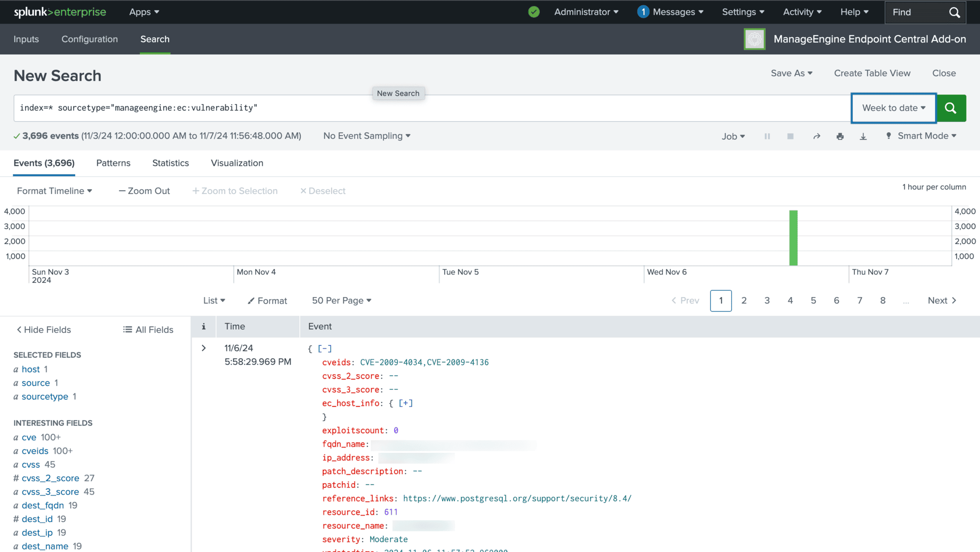Share the search job
The image size is (980, 552).
[817, 137]
